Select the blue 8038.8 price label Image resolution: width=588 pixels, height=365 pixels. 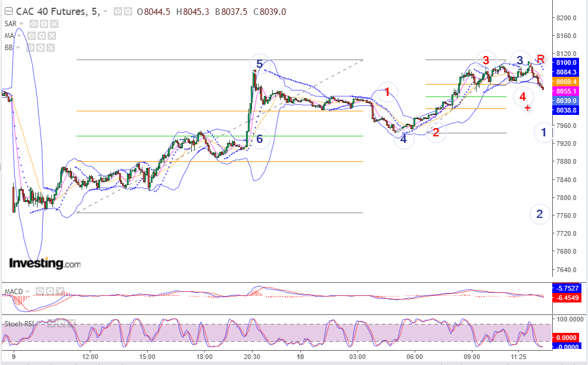pos(566,111)
